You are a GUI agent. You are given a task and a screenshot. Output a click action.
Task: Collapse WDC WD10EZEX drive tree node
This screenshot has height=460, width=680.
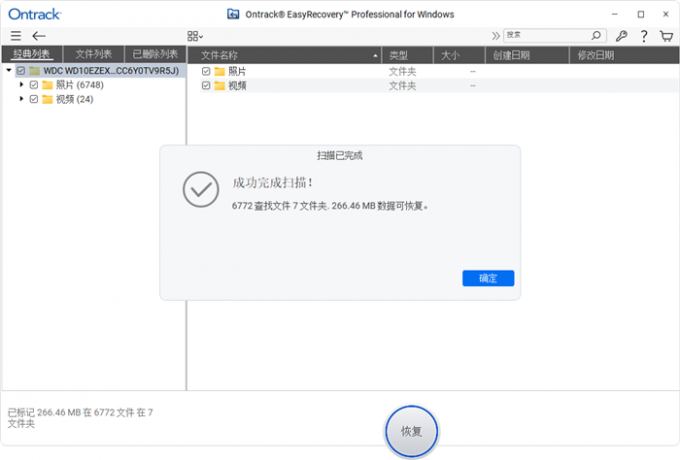[x=9, y=70]
